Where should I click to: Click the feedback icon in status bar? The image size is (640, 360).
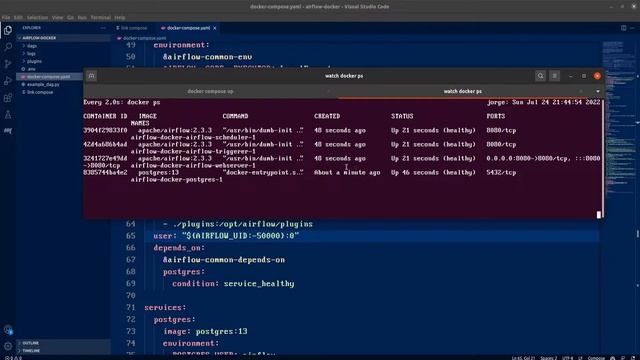click(623, 358)
